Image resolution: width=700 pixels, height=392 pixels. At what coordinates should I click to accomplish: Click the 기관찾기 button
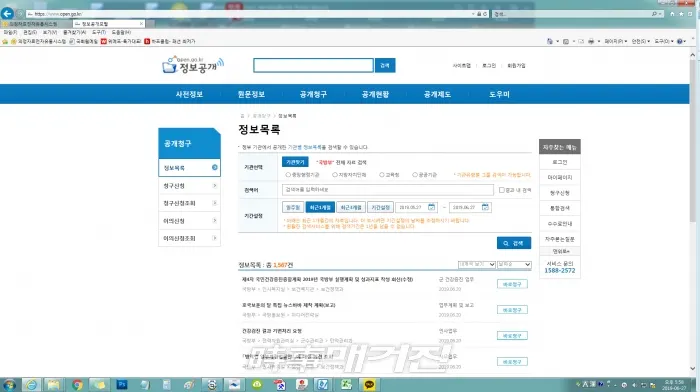tap(295, 162)
